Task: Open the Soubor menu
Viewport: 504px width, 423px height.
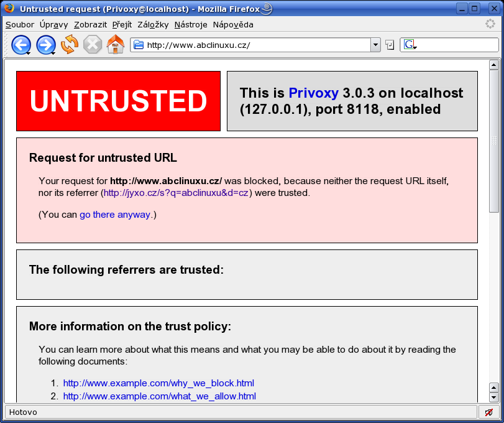Action: pyautogui.click(x=20, y=25)
